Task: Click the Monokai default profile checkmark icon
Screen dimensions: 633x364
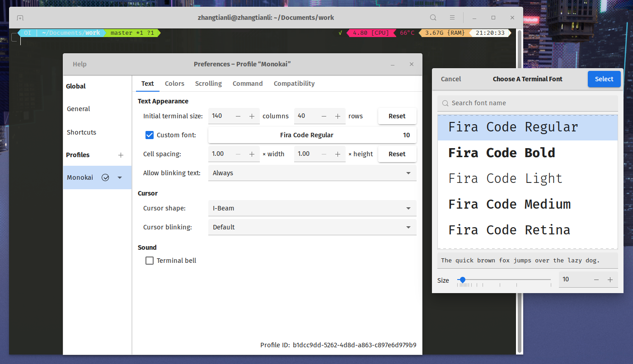Action: pos(105,177)
